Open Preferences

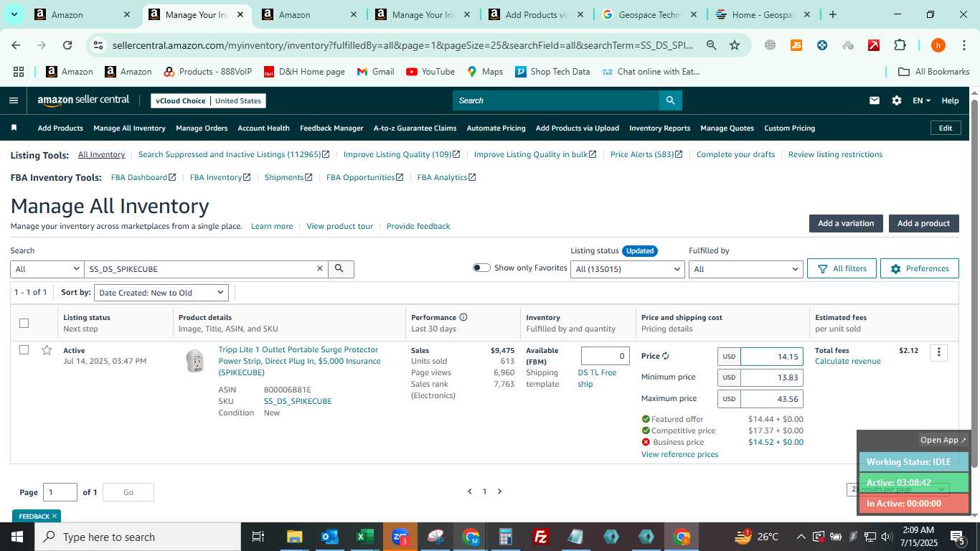[920, 268]
